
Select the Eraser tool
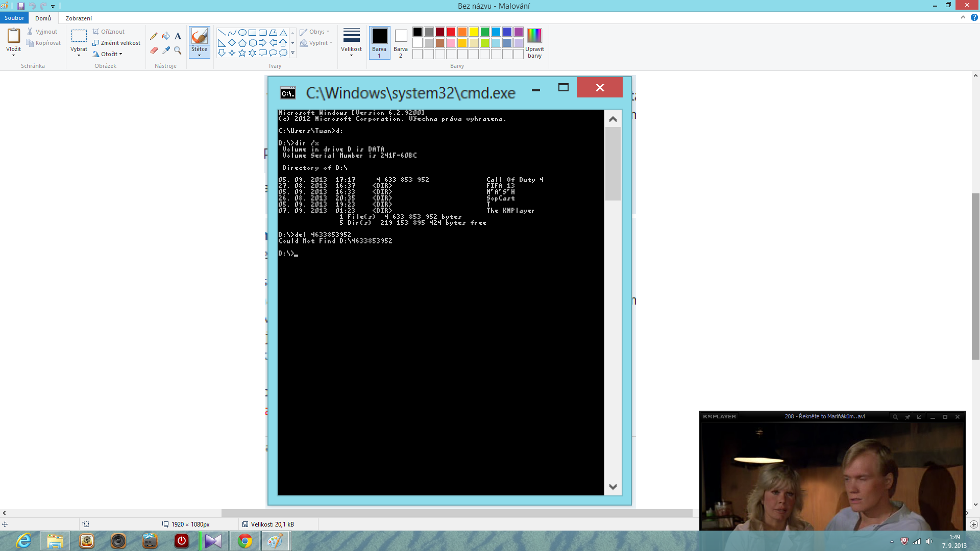pos(154,50)
